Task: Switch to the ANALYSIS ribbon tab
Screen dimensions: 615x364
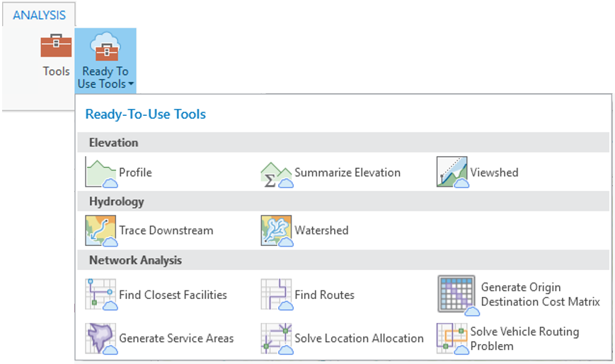Action: [x=39, y=15]
